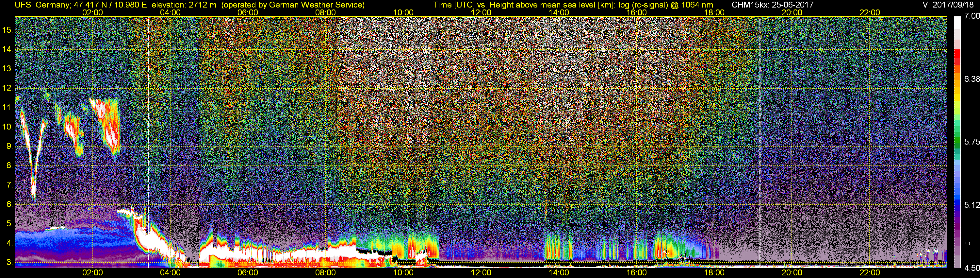Select the 12:00 label on the top time axis
The width and height of the screenshot is (980, 278).
tap(481, 12)
